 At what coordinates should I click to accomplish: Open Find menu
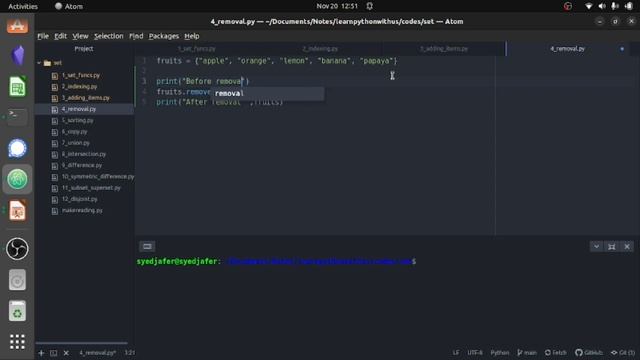[136, 36]
